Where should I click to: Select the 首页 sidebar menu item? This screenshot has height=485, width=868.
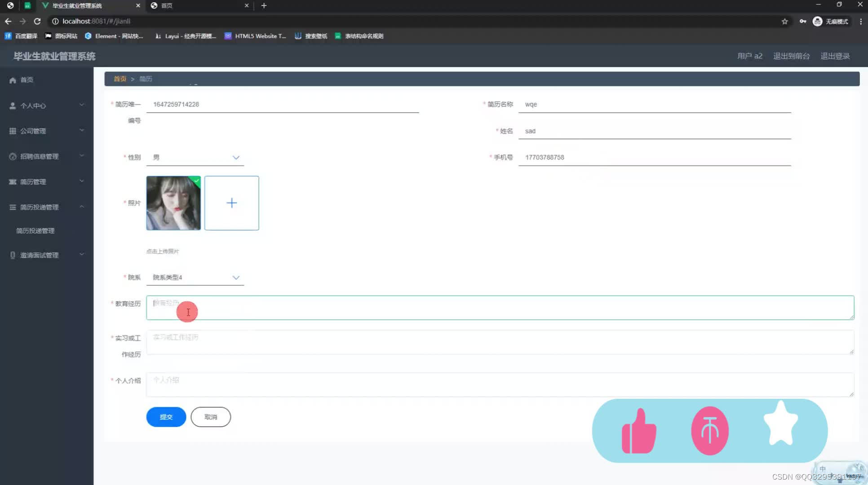(47, 80)
